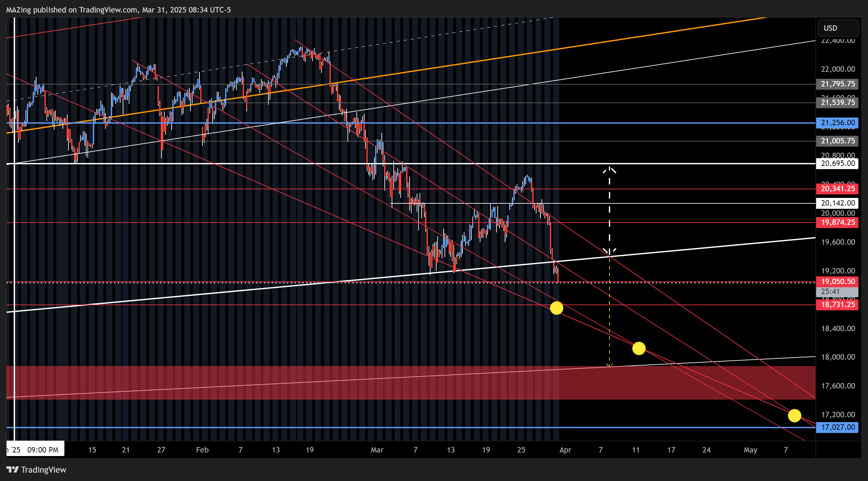Click the 21,795.75 price label
This screenshot has height=481, width=868.
tap(837, 84)
